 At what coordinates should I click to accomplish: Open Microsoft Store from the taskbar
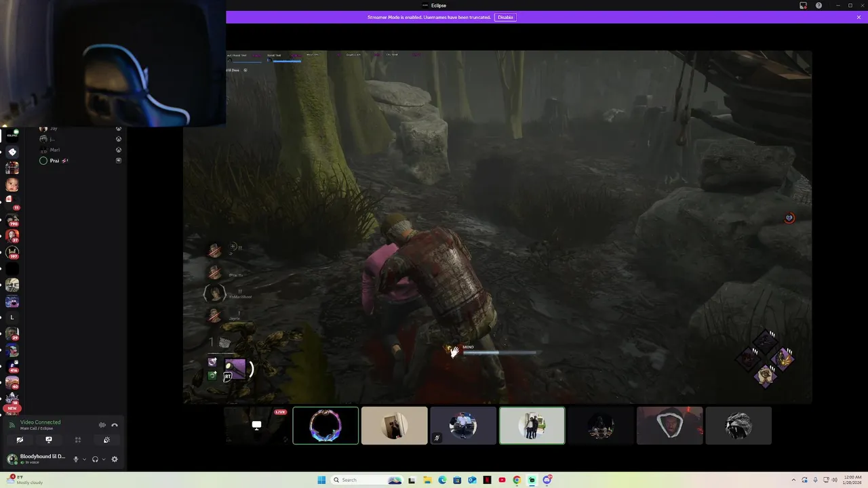(457, 480)
